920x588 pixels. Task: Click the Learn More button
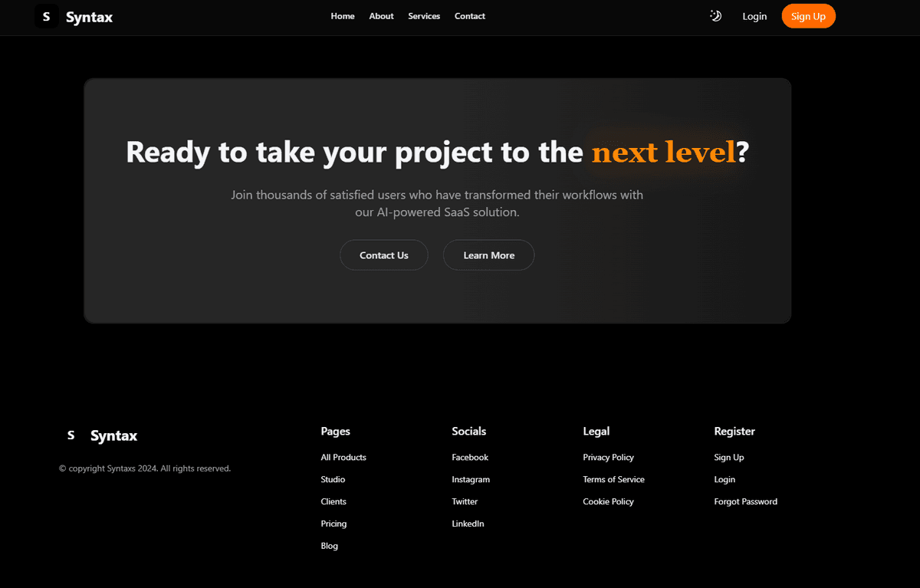pos(488,255)
